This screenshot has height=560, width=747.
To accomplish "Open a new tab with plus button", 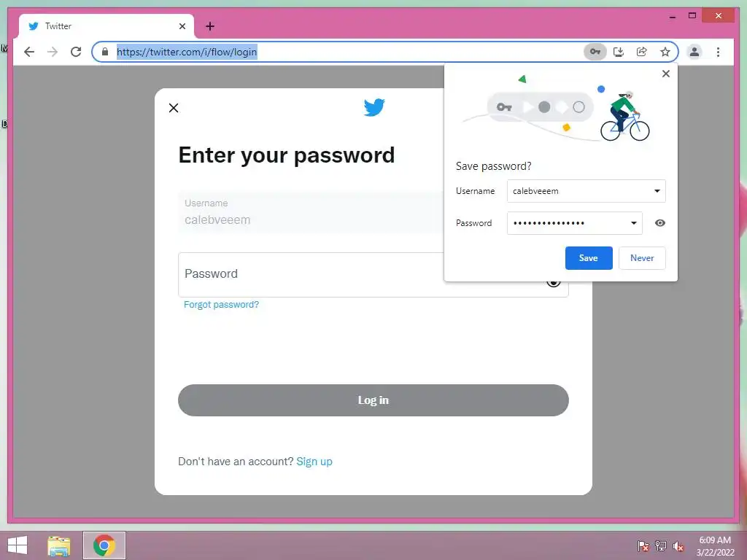I will tap(209, 26).
